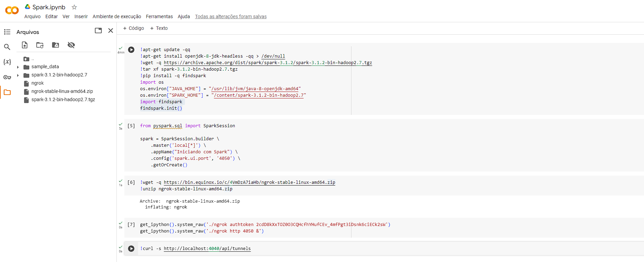Click the ngrok authtoken code line
The height and width of the screenshot is (262, 644).
[x=265, y=225]
